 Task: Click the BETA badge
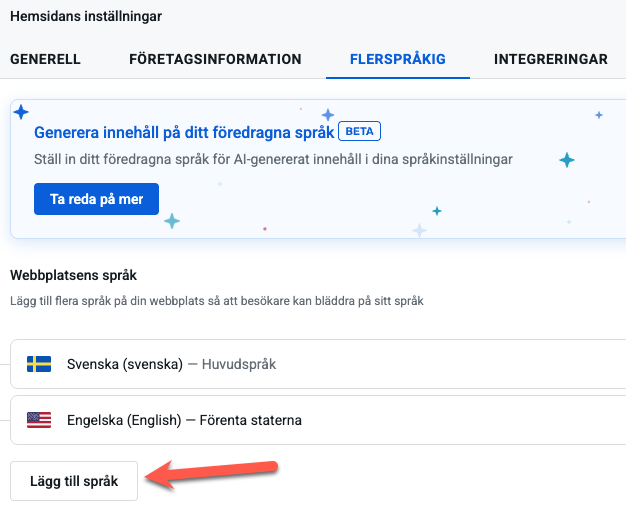coord(360,131)
